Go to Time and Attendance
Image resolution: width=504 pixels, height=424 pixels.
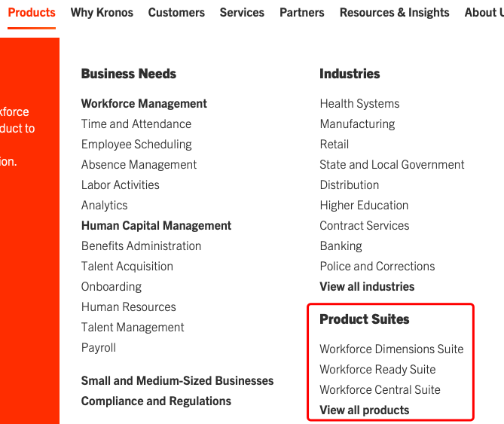[x=136, y=124]
